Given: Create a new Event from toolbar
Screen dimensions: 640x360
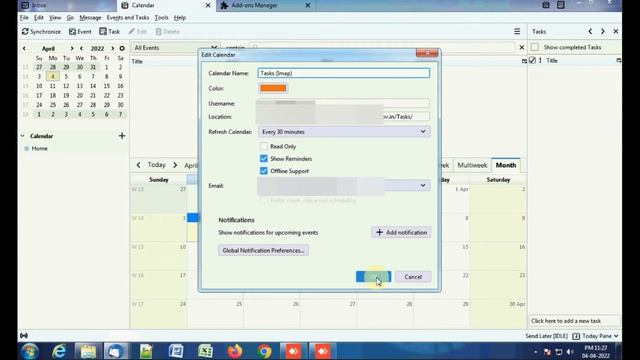Looking at the screenshot, I should pos(80,31).
